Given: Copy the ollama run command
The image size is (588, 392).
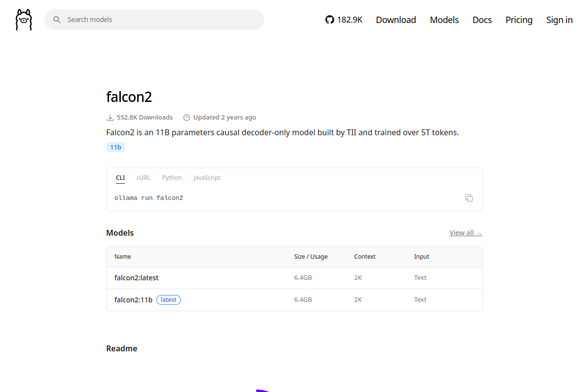Looking at the screenshot, I should (469, 198).
